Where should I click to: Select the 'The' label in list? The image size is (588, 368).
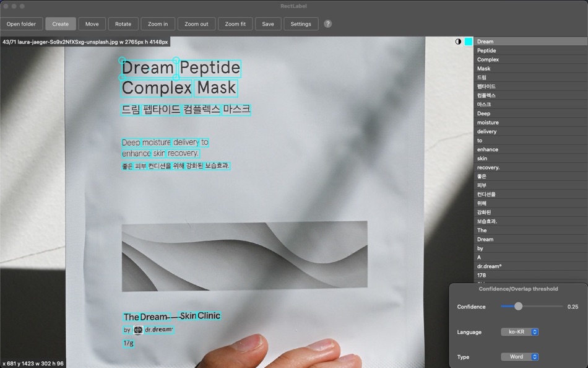[530, 230]
